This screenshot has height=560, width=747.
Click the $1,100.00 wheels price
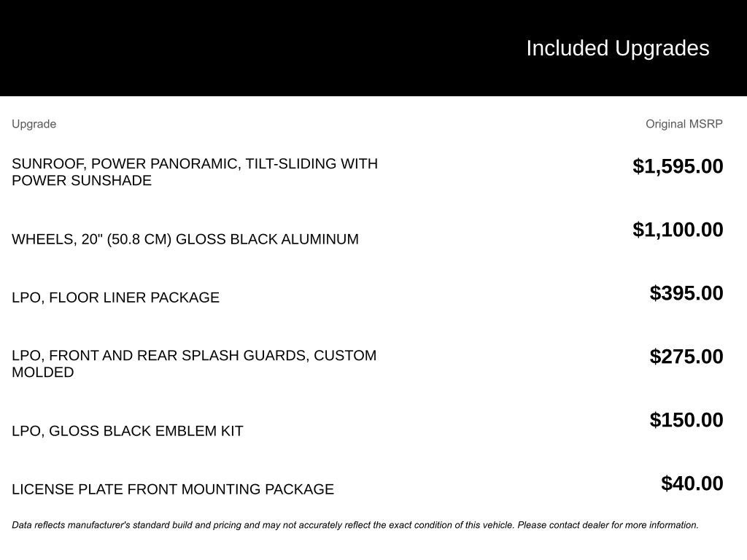[x=678, y=230]
